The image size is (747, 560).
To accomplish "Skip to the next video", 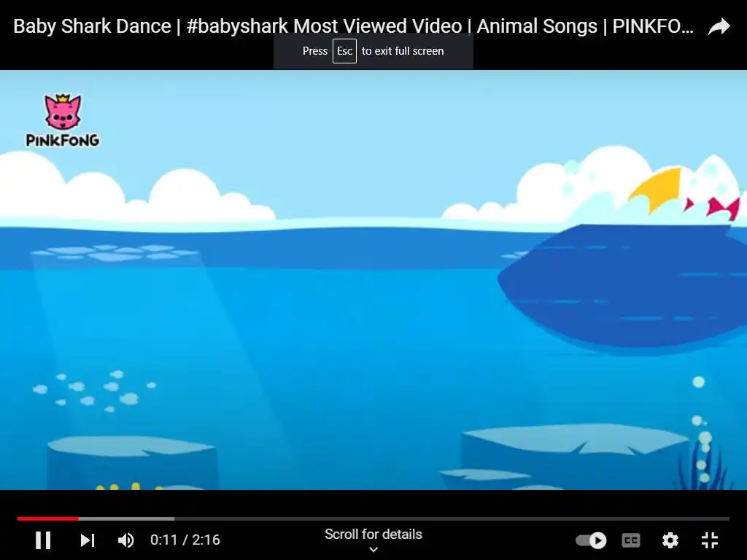I will 88,540.
